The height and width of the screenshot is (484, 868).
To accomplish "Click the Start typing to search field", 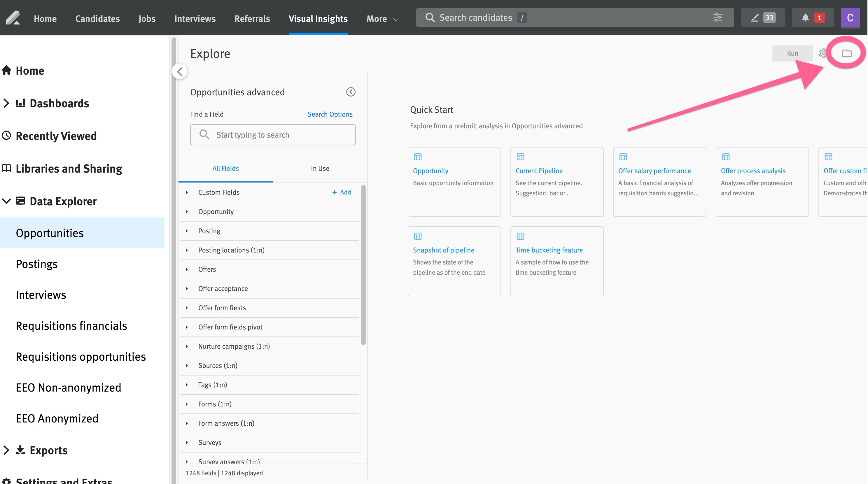I will click(x=273, y=135).
